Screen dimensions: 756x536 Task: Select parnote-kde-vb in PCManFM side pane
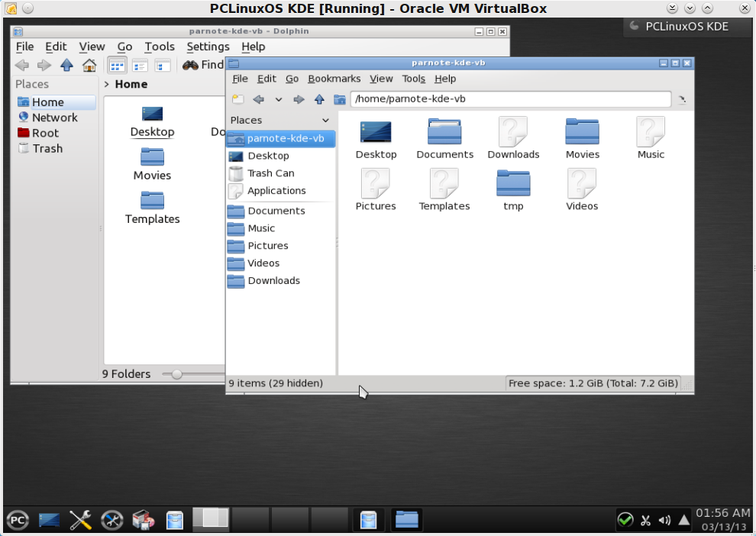tap(280, 139)
